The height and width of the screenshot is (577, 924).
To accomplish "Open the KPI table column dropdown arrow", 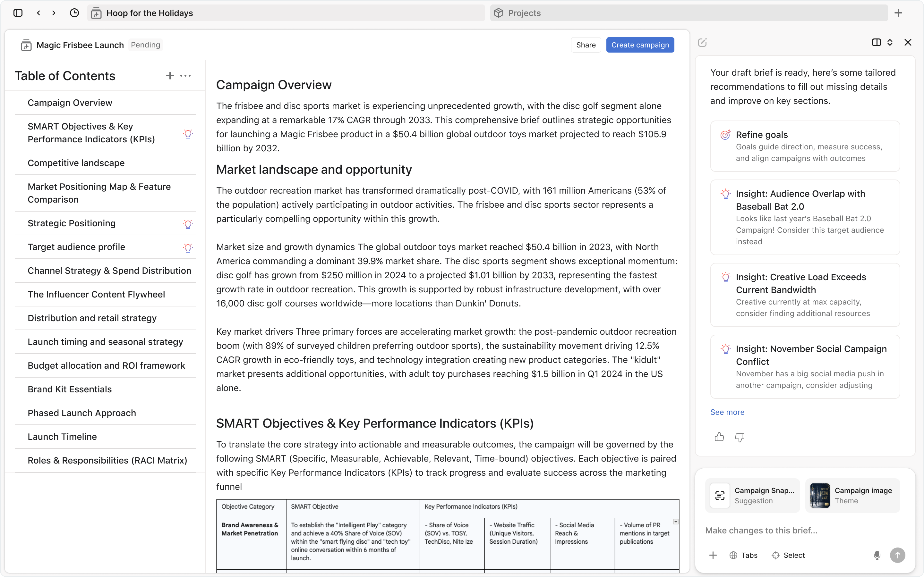I will tap(675, 522).
